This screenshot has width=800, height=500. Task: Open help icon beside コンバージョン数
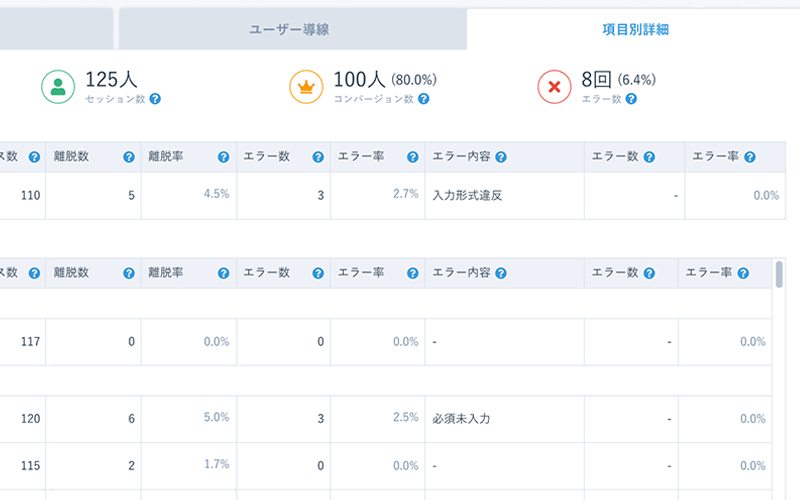click(424, 99)
